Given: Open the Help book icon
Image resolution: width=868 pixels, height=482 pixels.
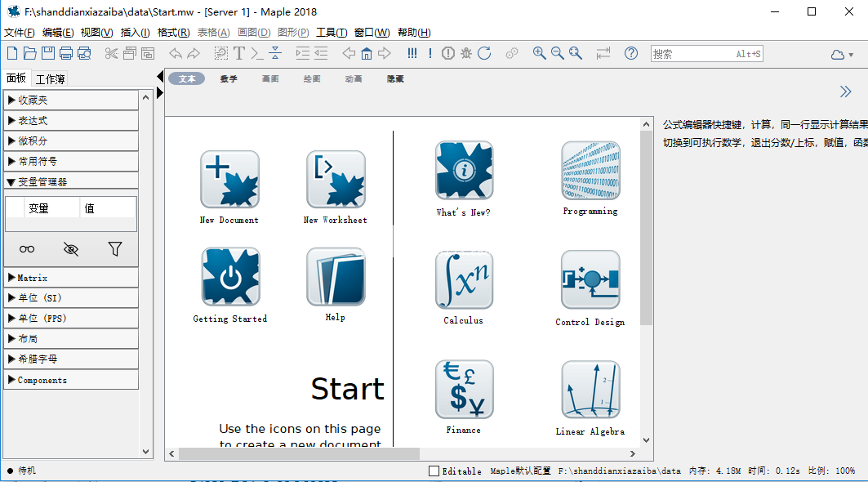Looking at the screenshot, I should click(336, 276).
